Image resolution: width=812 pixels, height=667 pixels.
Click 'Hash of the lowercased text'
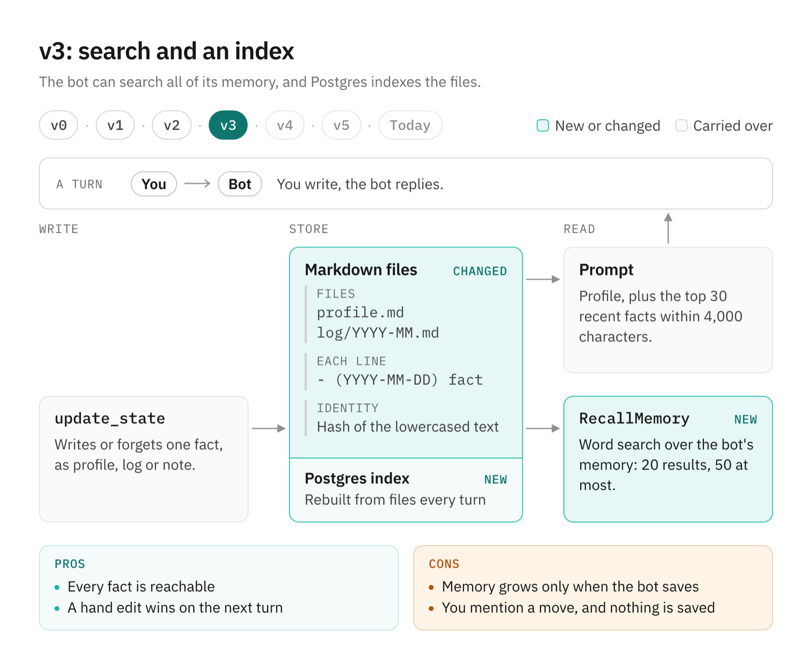408,427
